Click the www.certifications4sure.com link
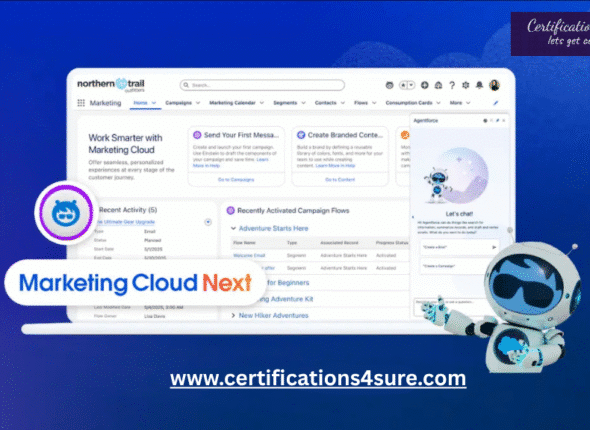 [x=318, y=378]
